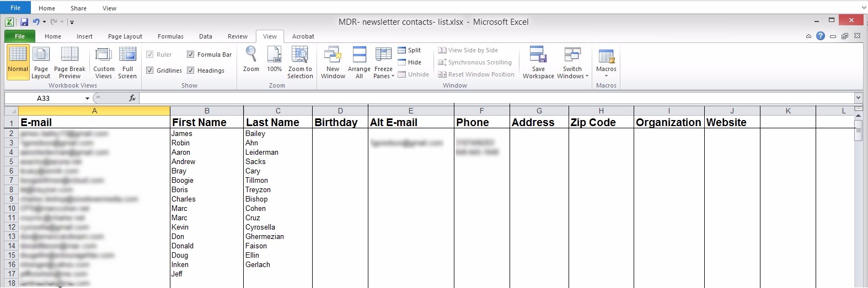Open the Switch Windows dropdown
The height and width of the screenshot is (288, 868).
pos(572,62)
